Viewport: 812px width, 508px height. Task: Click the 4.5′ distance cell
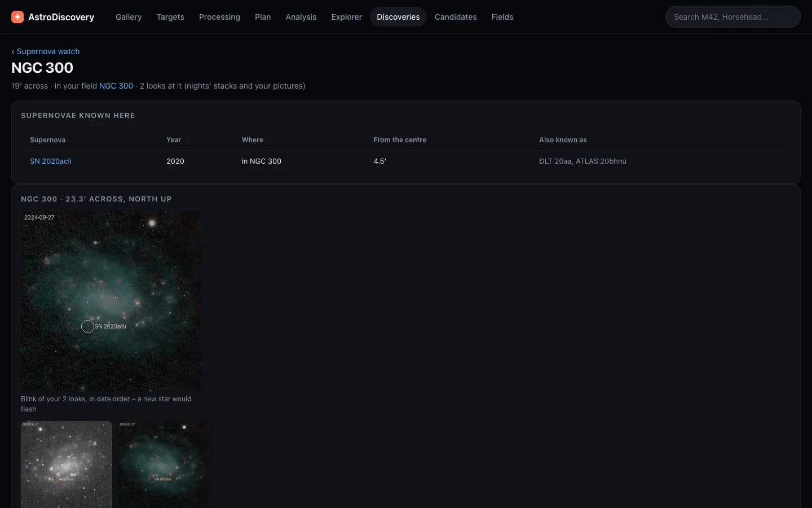click(x=380, y=161)
